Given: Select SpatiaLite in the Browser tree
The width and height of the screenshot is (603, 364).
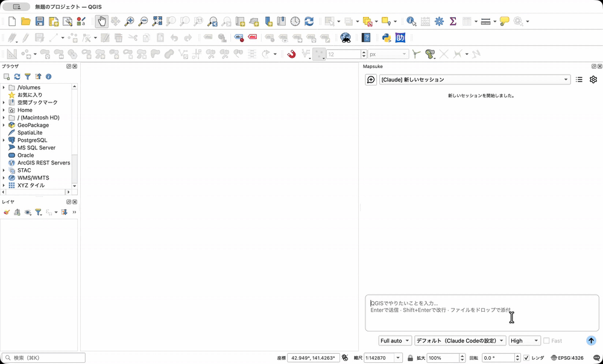Looking at the screenshot, I should click(30, 133).
